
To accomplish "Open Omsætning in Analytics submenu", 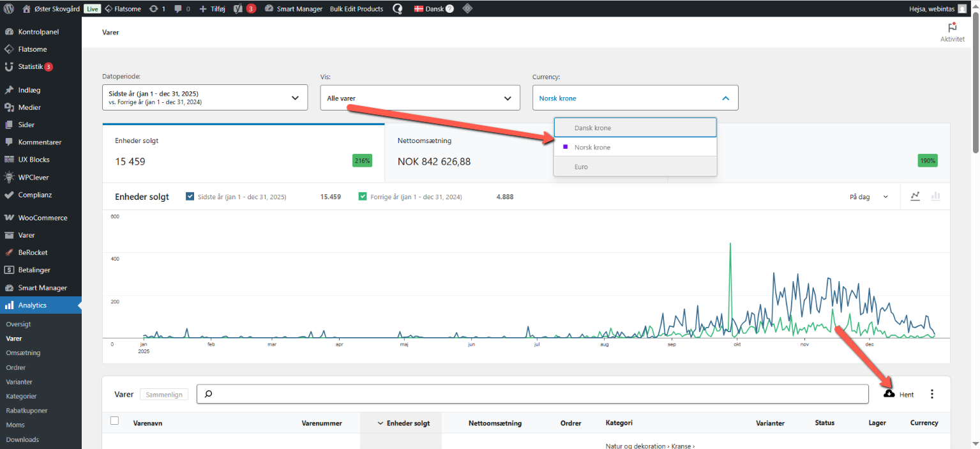I will (23, 353).
